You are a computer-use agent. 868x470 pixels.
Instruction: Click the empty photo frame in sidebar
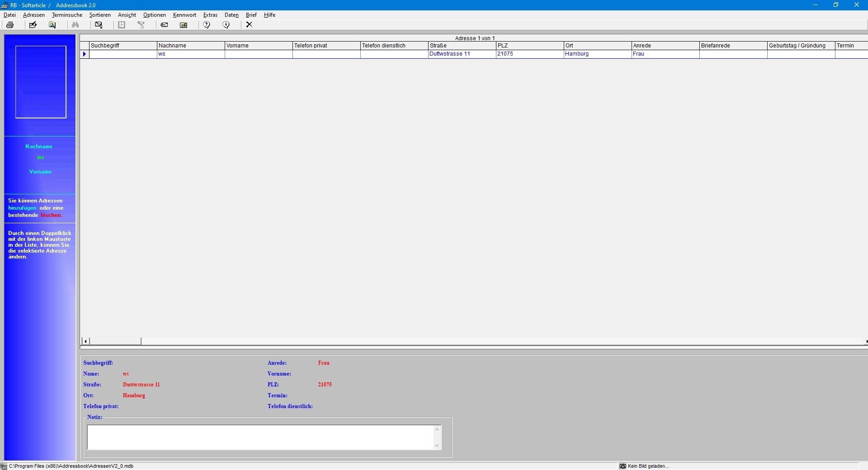point(41,82)
